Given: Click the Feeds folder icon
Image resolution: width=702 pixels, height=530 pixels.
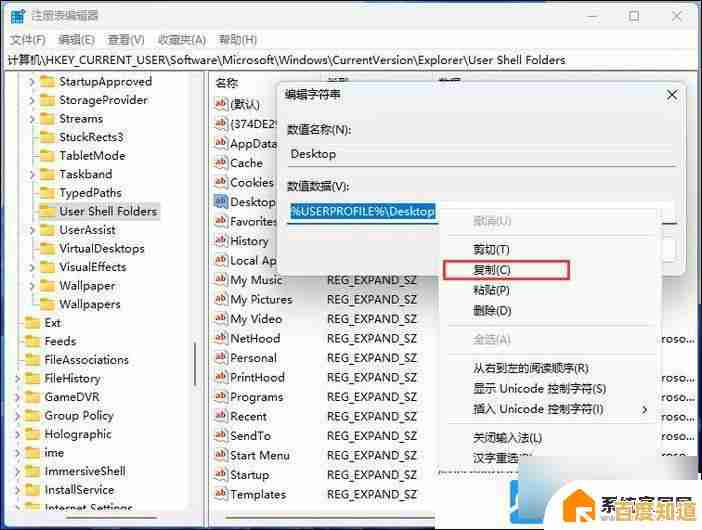Looking at the screenshot, I should tap(32, 341).
